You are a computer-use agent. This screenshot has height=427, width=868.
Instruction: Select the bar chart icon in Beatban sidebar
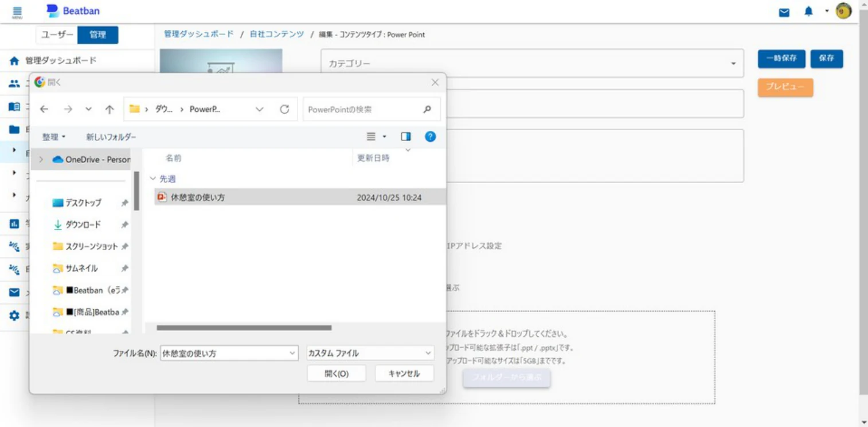click(x=14, y=224)
